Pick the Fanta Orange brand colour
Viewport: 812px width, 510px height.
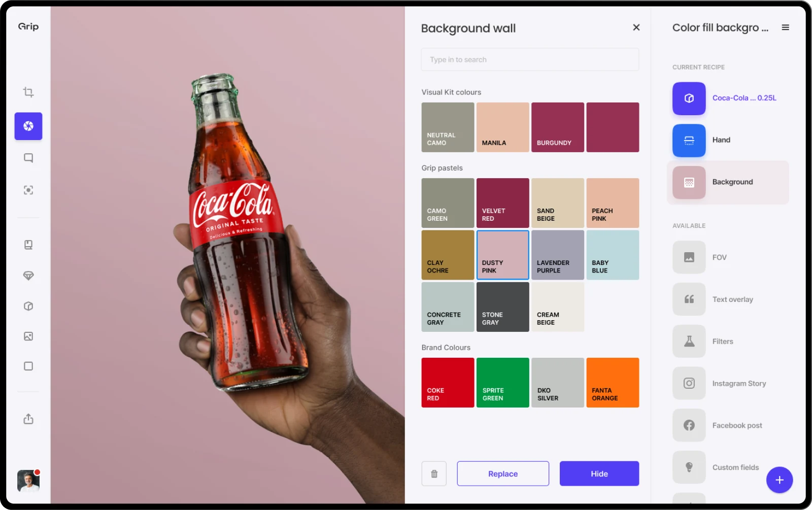pyautogui.click(x=613, y=383)
